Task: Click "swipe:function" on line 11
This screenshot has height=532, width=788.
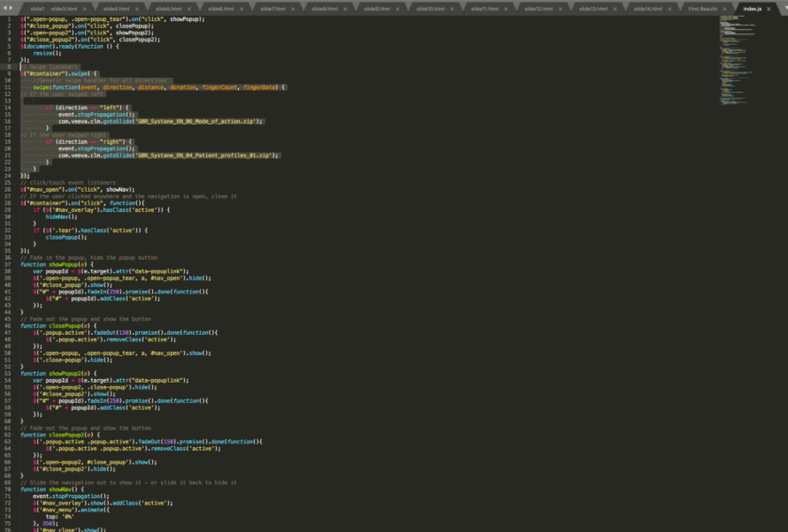Action: 55,87
